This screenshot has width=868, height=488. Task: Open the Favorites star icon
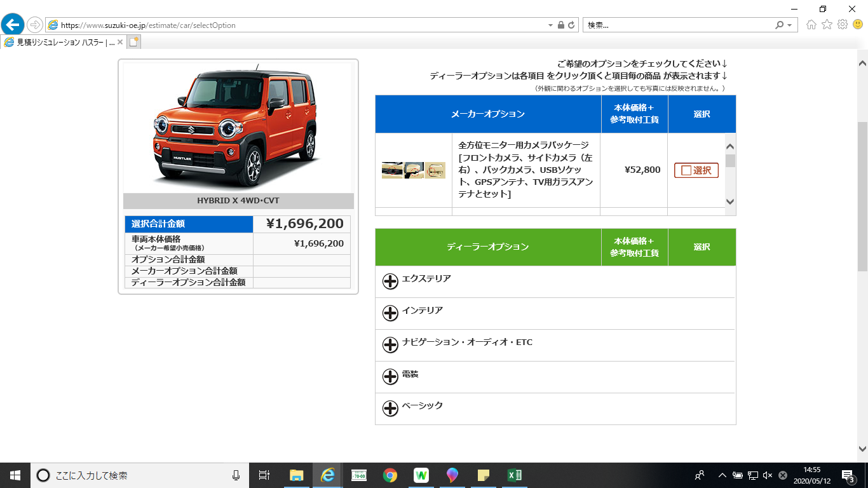(x=827, y=25)
